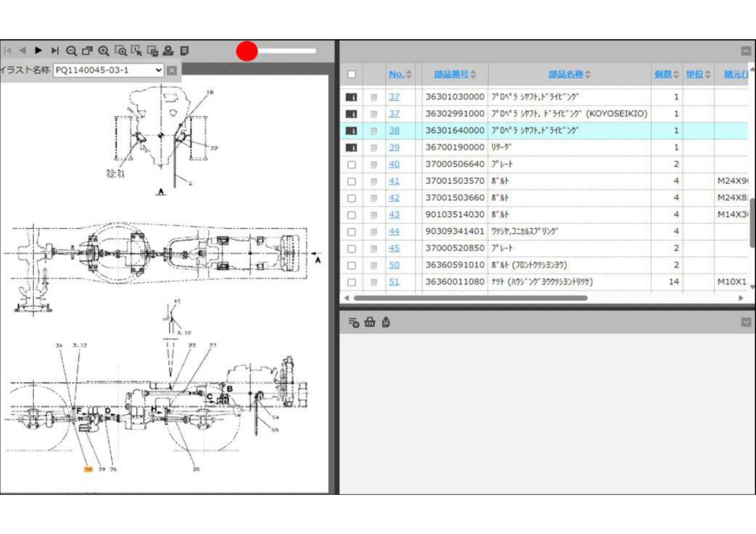Expand the lower cart panel arrow
The width and height of the screenshot is (756, 534).
point(746,322)
